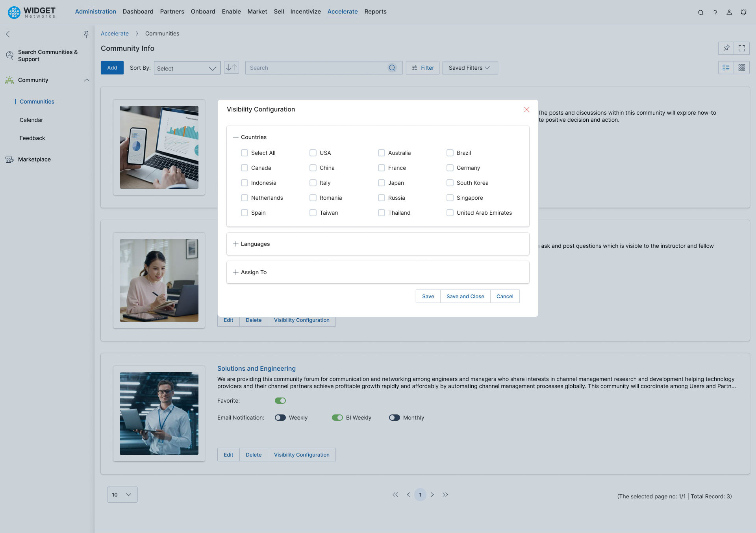
Task: Switch to the Dashboard menu item
Action: pos(138,11)
